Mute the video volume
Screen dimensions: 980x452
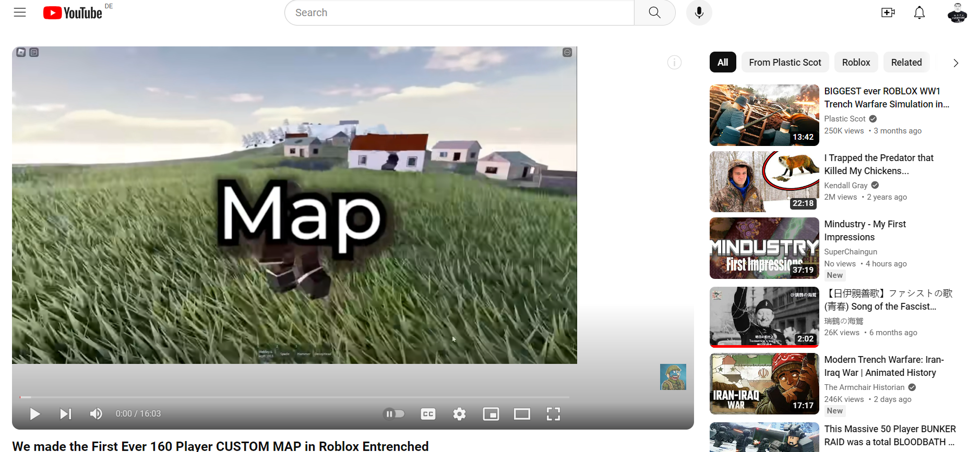coord(96,414)
